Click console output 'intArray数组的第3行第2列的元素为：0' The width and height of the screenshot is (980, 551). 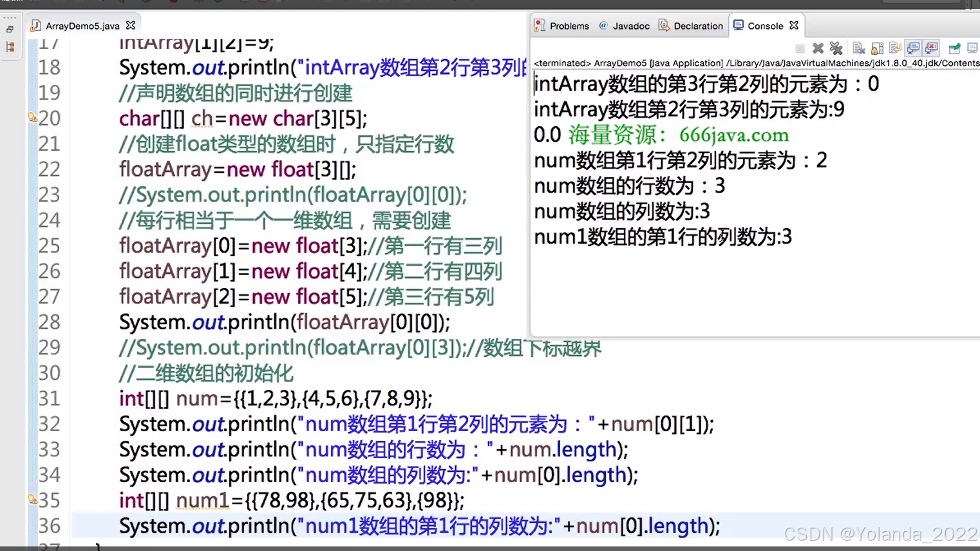[x=706, y=84]
